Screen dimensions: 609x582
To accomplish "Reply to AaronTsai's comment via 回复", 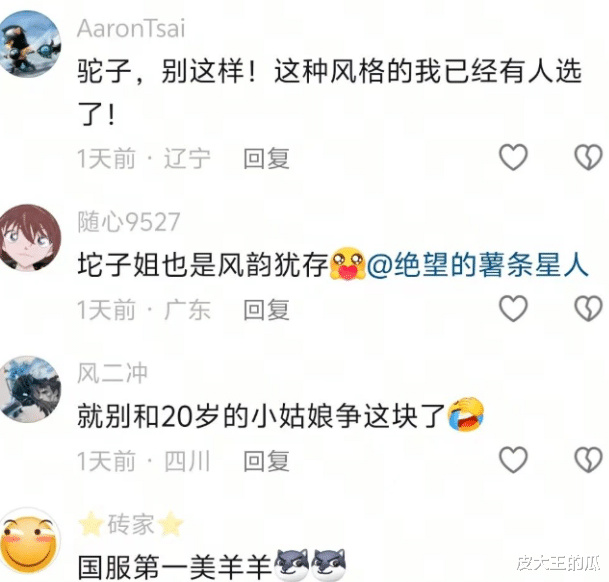I will [x=266, y=159].
